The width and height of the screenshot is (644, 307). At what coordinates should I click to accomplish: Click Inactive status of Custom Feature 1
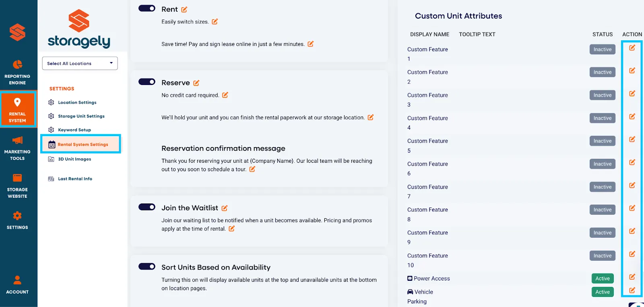point(603,50)
